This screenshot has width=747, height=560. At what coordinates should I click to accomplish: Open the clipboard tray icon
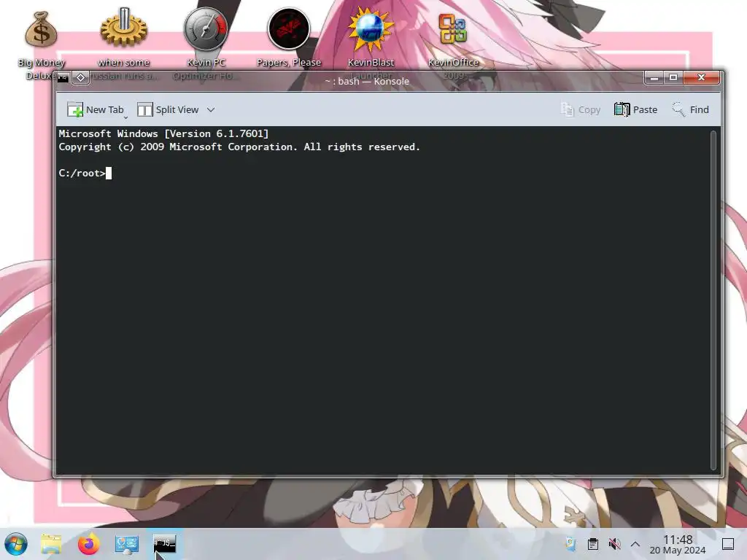pyautogui.click(x=592, y=544)
